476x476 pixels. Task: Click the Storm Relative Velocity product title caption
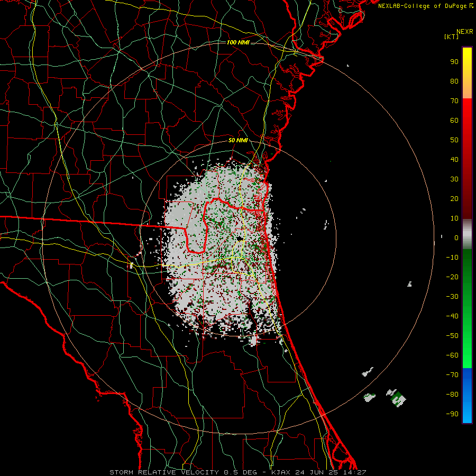164,472
